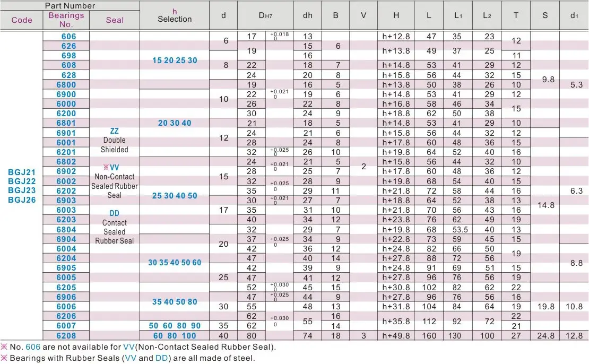
Task: Select the "30 35 40 50 60" h selection
Action: tap(175, 263)
